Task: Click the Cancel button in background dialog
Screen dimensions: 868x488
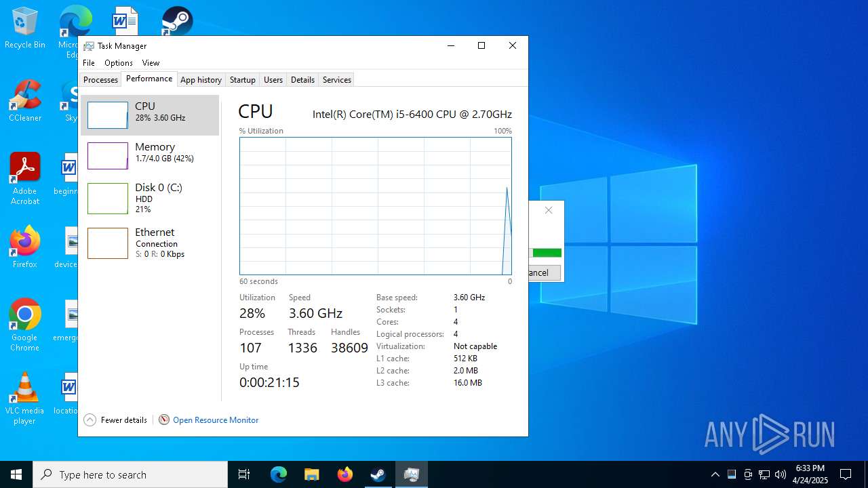Action: tap(545, 272)
